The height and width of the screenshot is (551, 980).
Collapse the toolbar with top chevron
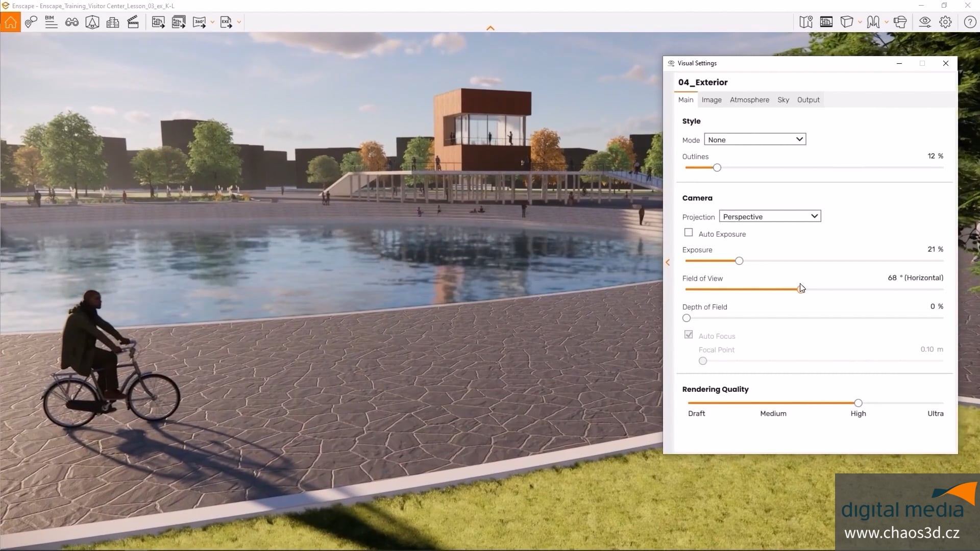[x=490, y=29]
